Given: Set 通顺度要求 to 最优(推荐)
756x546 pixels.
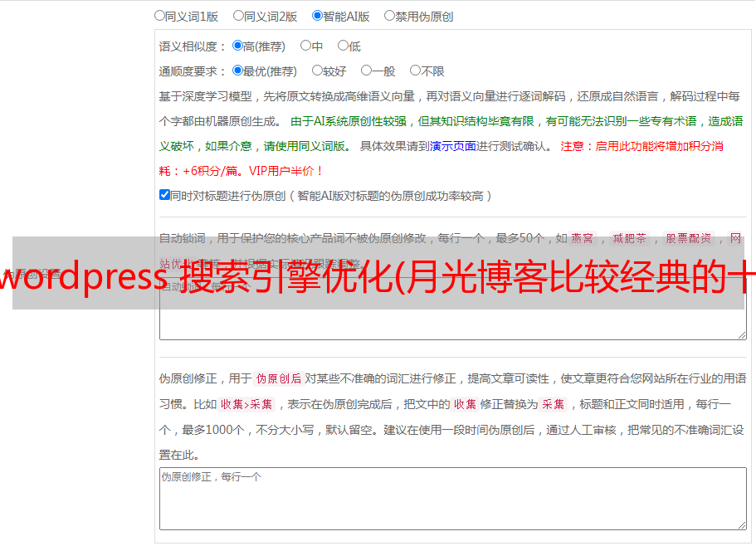Looking at the screenshot, I should pos(237,71).
